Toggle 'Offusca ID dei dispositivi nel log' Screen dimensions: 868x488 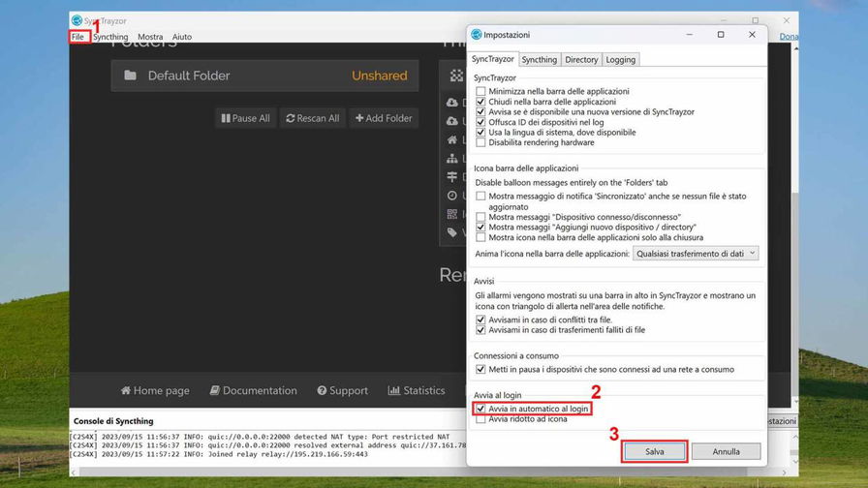[x=480, y=122]
